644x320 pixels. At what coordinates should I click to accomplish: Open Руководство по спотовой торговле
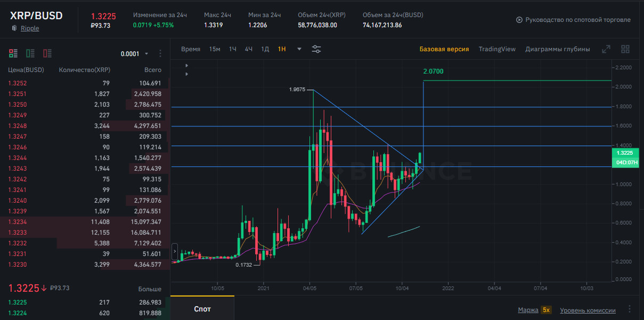[x=578, y=20]
